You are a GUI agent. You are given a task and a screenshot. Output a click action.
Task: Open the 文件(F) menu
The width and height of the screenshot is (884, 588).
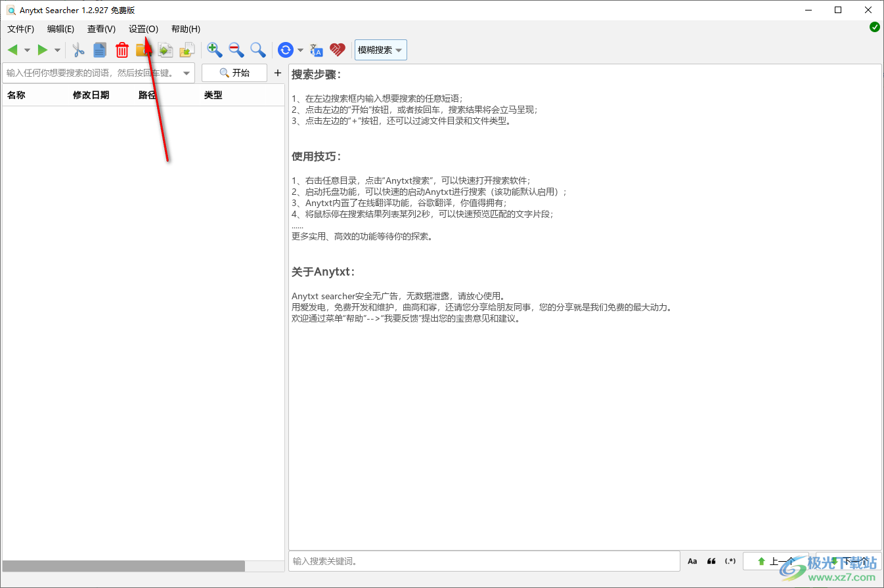[x=21, y=29]
